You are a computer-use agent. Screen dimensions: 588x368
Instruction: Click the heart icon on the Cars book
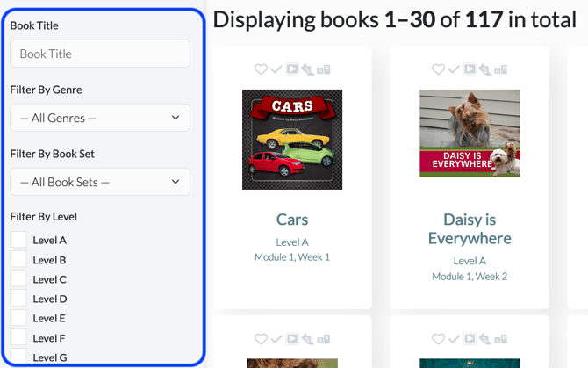click(261, 69)
